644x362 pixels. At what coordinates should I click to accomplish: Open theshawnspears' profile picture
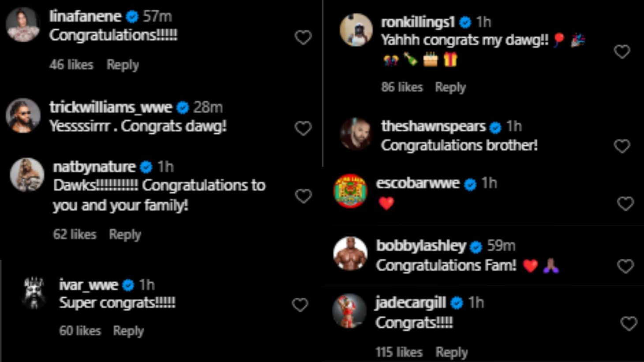click(x=356, y=134)
